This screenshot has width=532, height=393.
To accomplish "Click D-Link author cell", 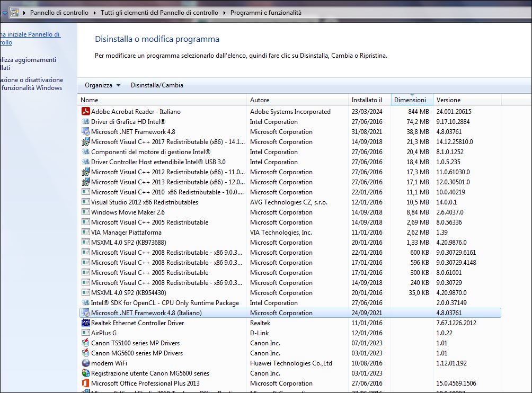I will point(259,333).
